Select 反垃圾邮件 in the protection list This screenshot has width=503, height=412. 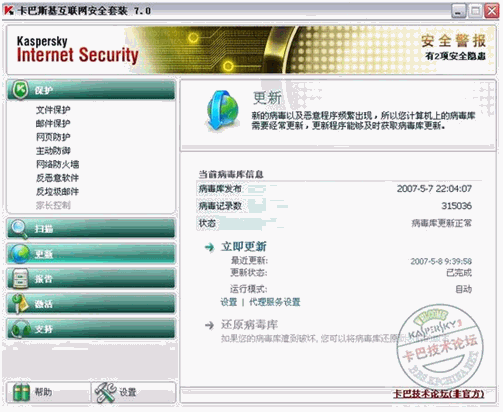[x=57, y=191]
